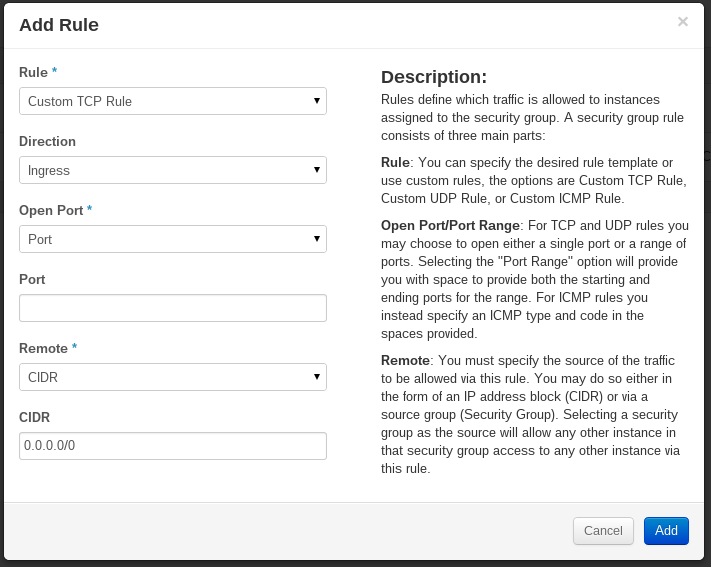
Task: Click the bold Open Port/Port Range term
Action: coord(450,225)
